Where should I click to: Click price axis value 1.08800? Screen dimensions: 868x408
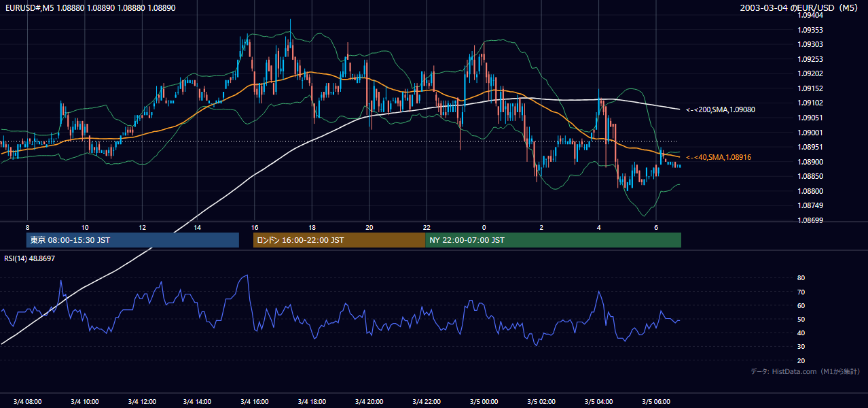[810, 191]
